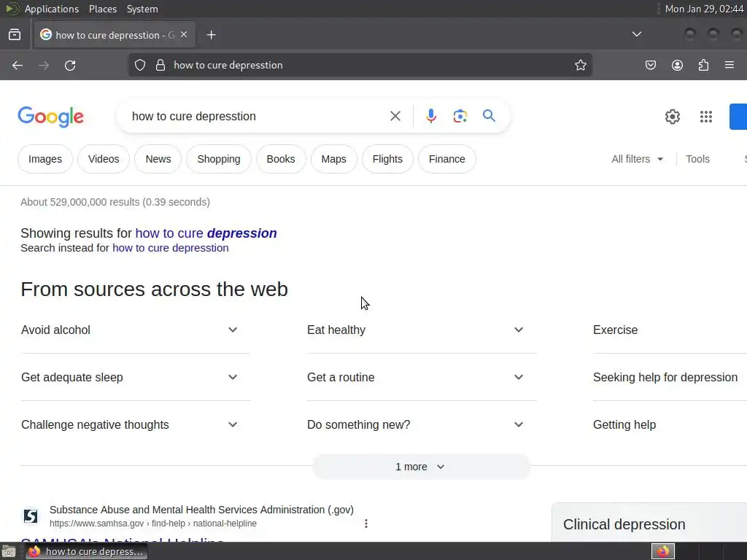The width and height of the screenshot is (747, 560).
Task: Click the clock showing Mon Jan 29
Action: click(704, 9)
